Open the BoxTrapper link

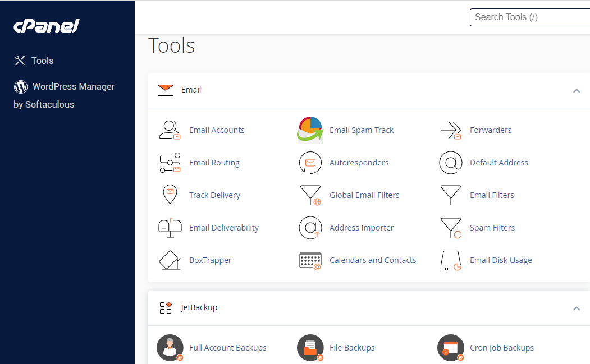(211, 261)
